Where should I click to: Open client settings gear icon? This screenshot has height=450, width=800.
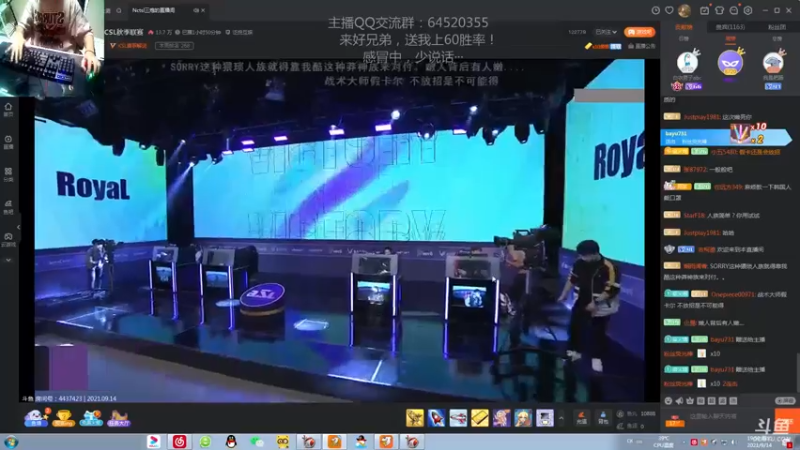[748, 10]
